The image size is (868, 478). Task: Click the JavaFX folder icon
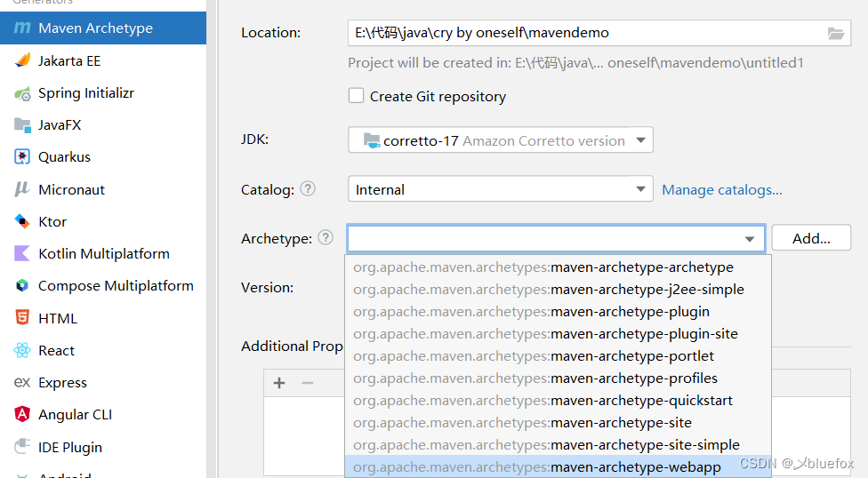click(x=22, y=125)
